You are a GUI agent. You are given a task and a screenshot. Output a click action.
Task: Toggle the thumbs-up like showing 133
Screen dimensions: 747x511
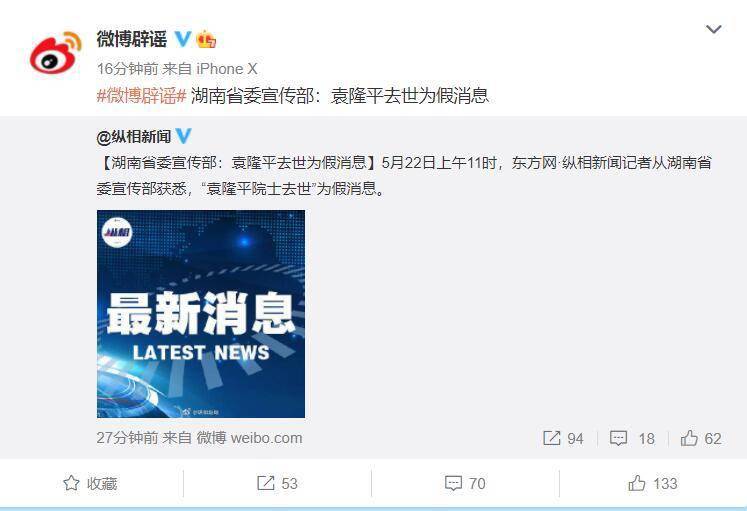tap(653, 484)
